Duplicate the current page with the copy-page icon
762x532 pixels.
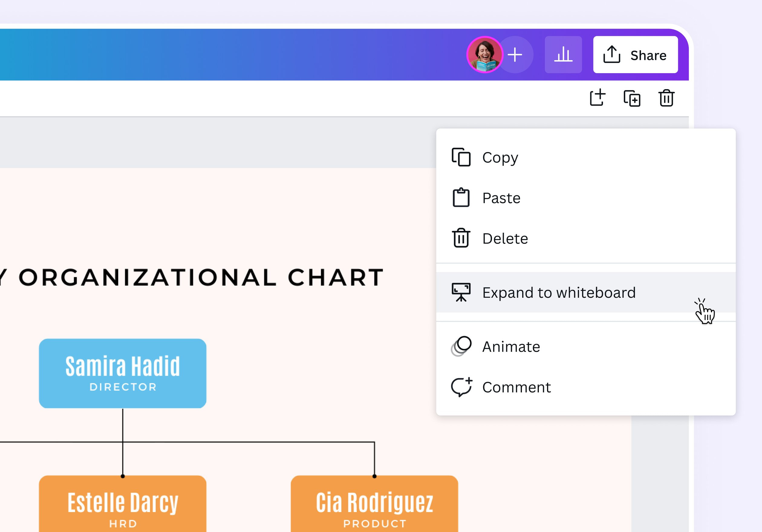[x=632, y=98]
